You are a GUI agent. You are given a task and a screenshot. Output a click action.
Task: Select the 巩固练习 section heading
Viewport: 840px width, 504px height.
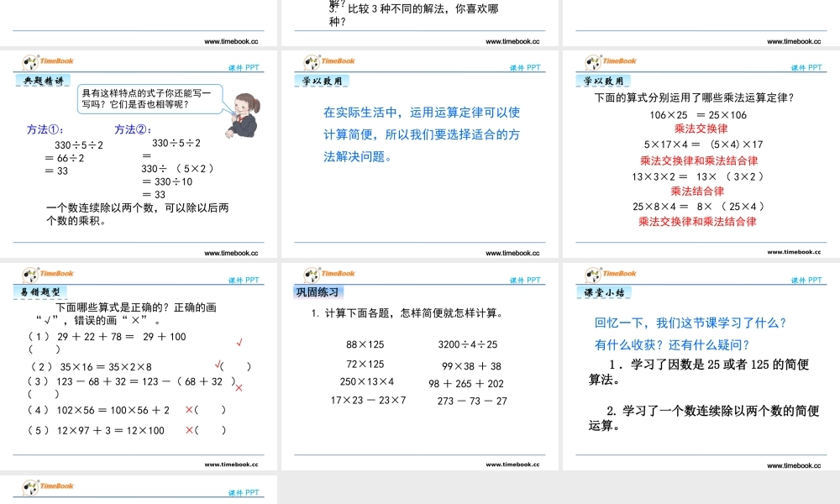click(318, 292)
